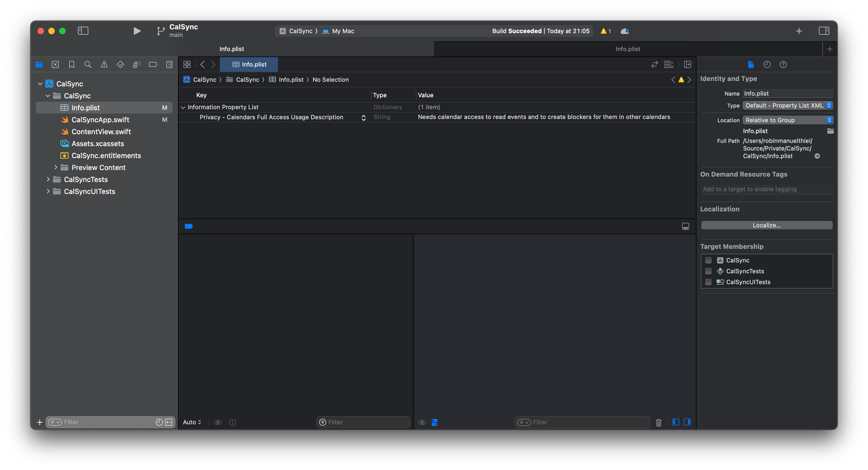868x470 pixels.
Task: Choose My Mac run destination
Action: [x=339, y=31]
